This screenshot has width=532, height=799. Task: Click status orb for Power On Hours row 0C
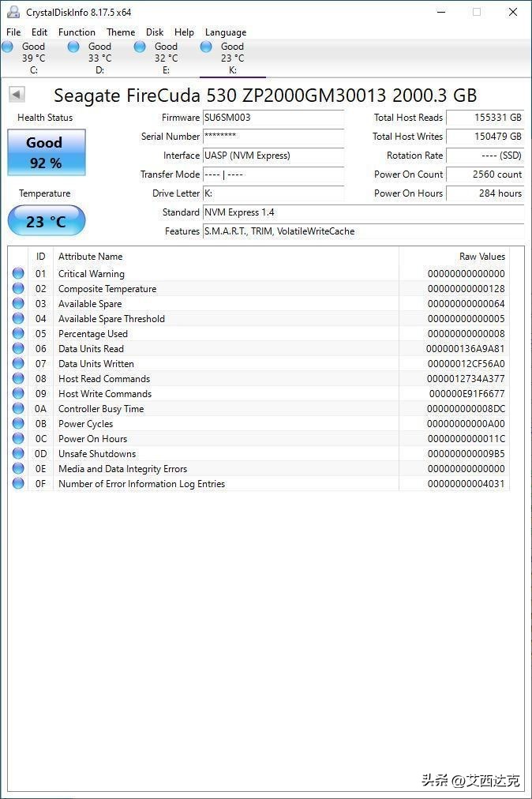(18, 439)
